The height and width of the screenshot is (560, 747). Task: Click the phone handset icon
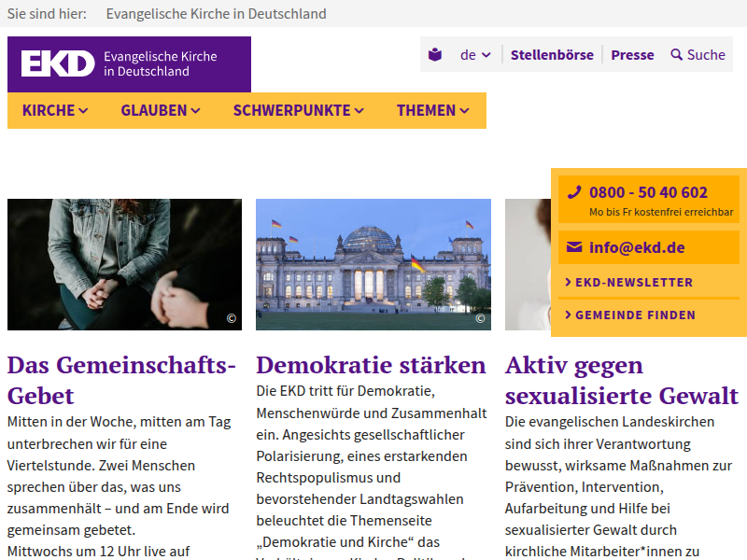(x=574, y=192)
